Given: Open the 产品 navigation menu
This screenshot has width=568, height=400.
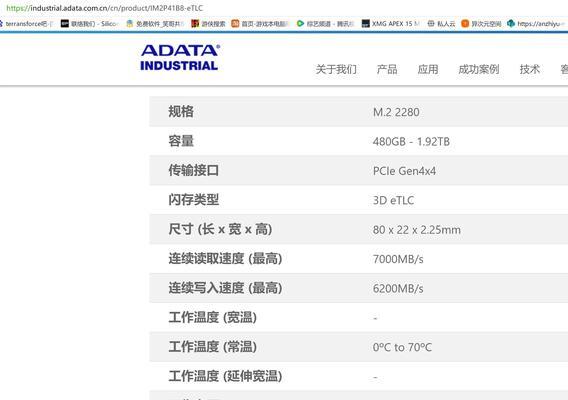Looking at the screenshot, I should [387, 69].
